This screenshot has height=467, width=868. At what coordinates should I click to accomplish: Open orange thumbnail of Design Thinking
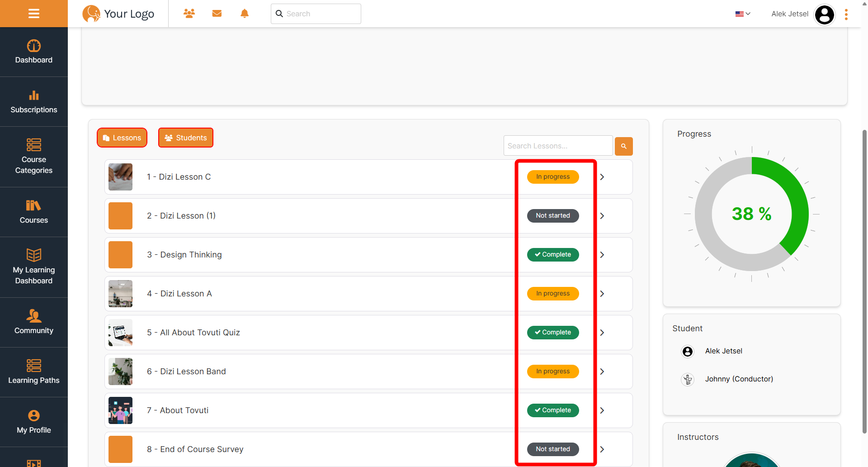coord(120,255)
